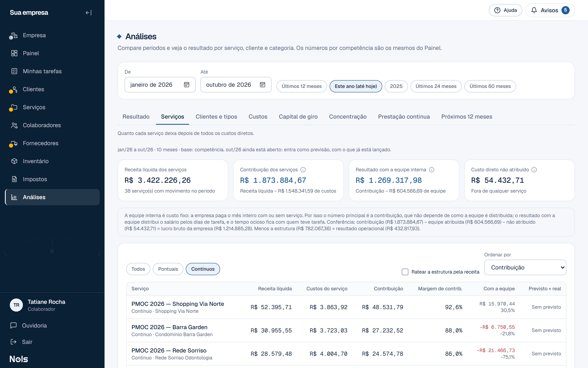This screenshot has width=588, height=368.
Task: Select the 2025 period preset
Action: pyautogui.click(x=396, y=86)
